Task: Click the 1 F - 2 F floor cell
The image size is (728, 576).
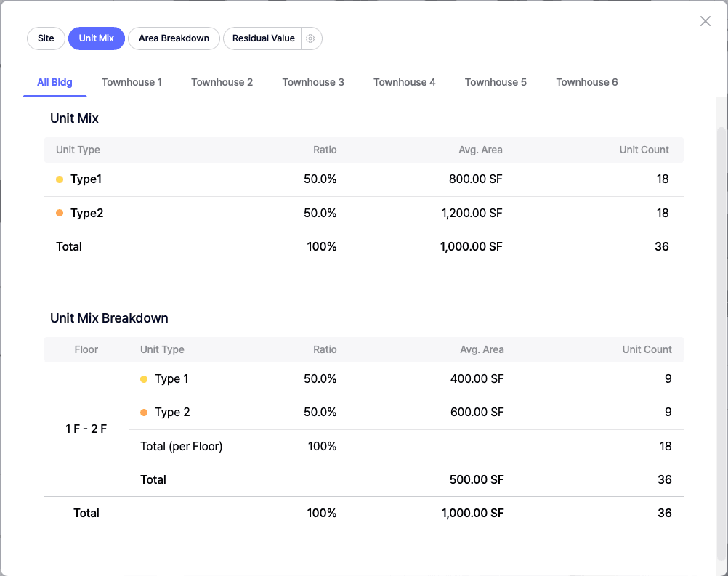Action: 86,429
